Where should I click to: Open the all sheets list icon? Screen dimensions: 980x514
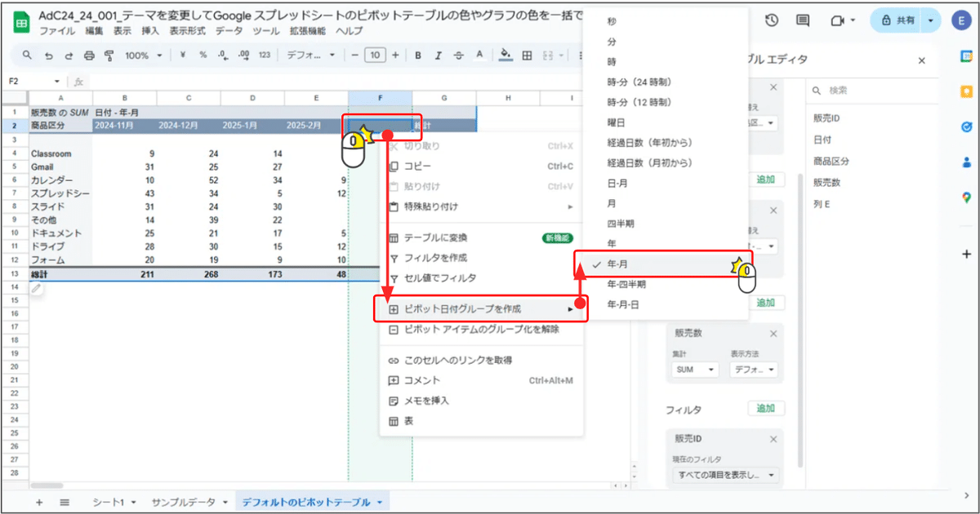pyautogui.click(x=65, y=502)
